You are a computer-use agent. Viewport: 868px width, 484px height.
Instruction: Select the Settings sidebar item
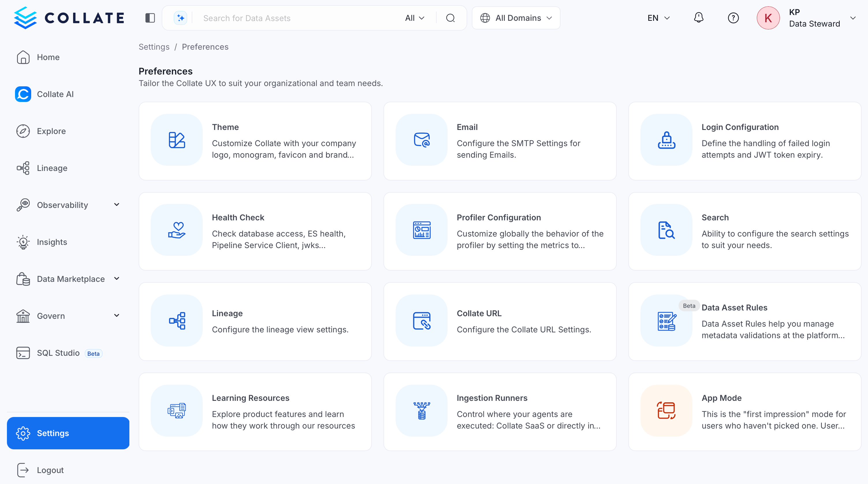pyautogui.click(x=68, y=433)
